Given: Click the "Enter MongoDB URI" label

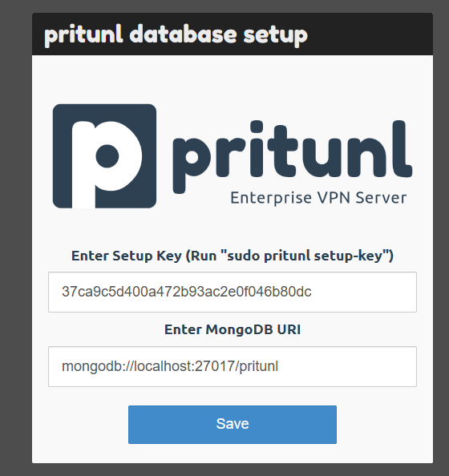Looking at the screenshot, I should pos(233,329).
